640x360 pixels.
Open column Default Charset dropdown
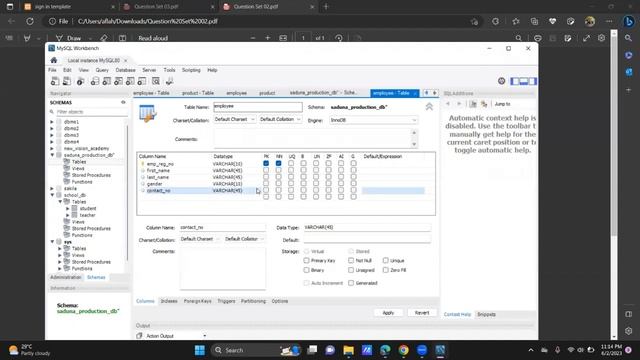(x=200, y=239)
